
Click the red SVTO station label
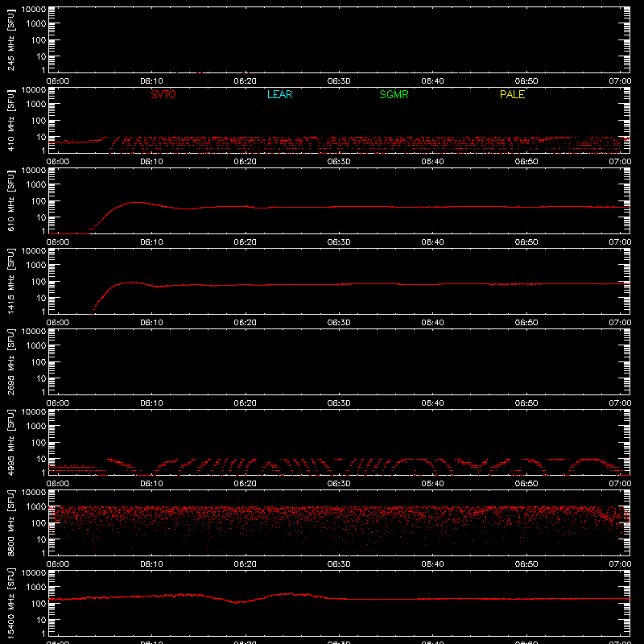163,94
